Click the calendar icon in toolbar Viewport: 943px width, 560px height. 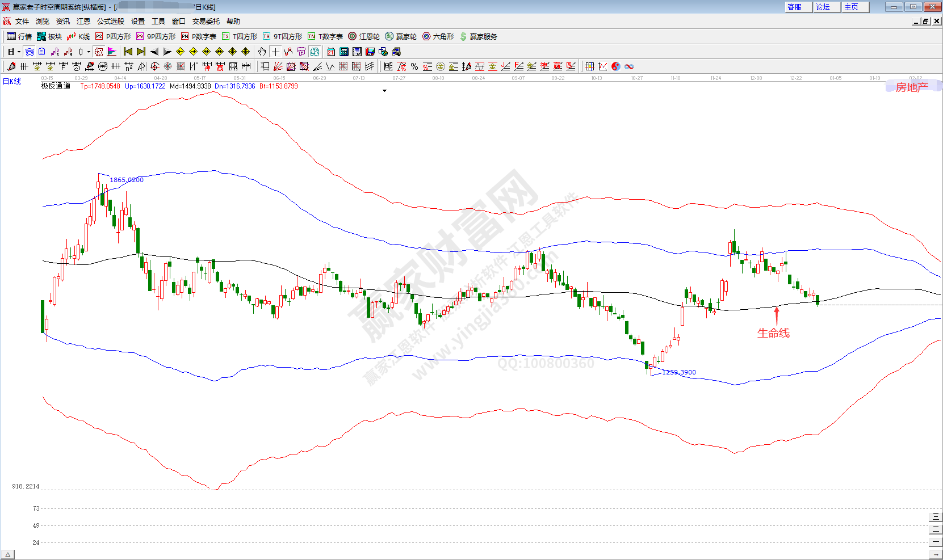(330, 52)
